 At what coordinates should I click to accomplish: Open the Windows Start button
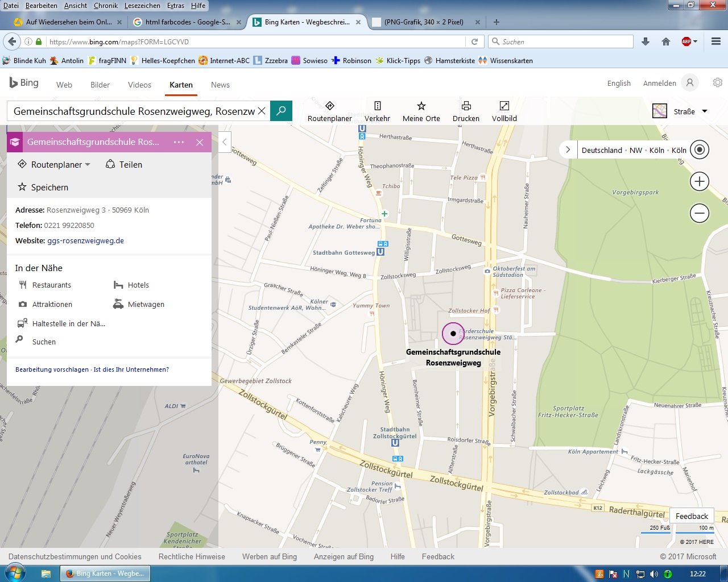pos(14,573)
